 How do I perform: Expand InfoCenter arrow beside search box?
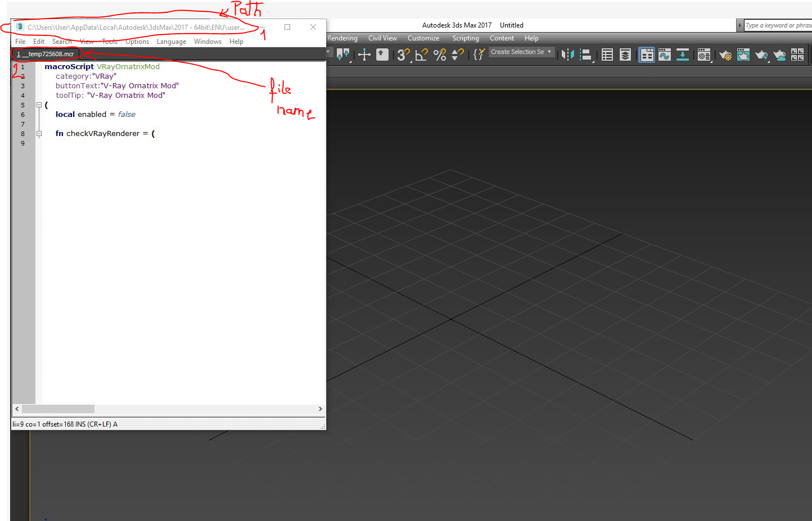click(739, 25)
